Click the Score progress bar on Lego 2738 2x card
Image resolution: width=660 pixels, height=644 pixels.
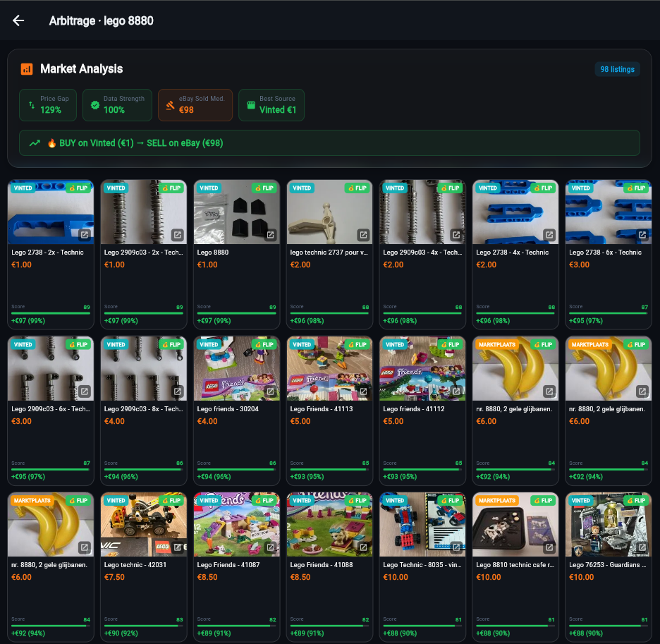click(51, 312)
